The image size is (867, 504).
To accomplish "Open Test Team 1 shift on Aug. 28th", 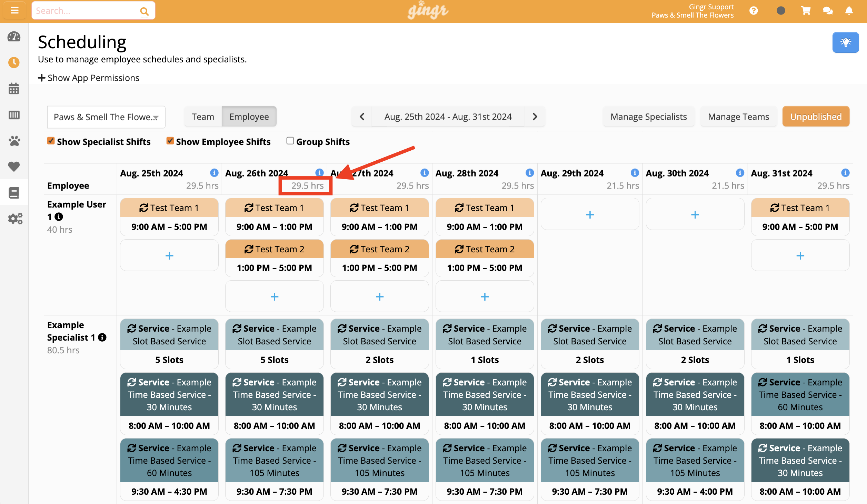I will [x=485, y=217].
